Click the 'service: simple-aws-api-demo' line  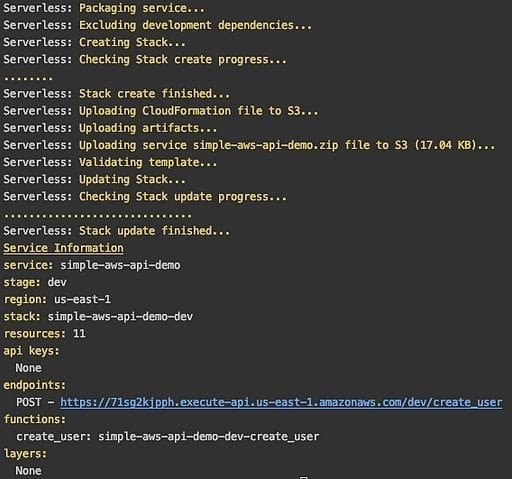[92, 265]
